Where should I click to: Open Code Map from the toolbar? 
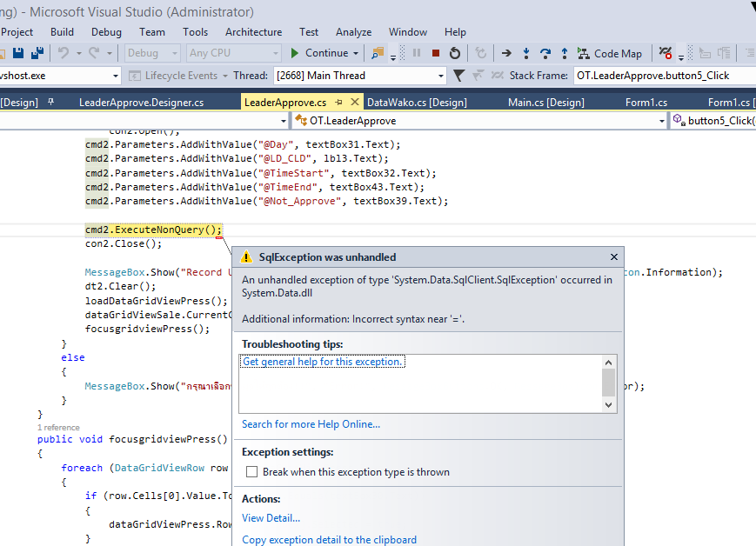pyautogui.click(x=610, y=54)
